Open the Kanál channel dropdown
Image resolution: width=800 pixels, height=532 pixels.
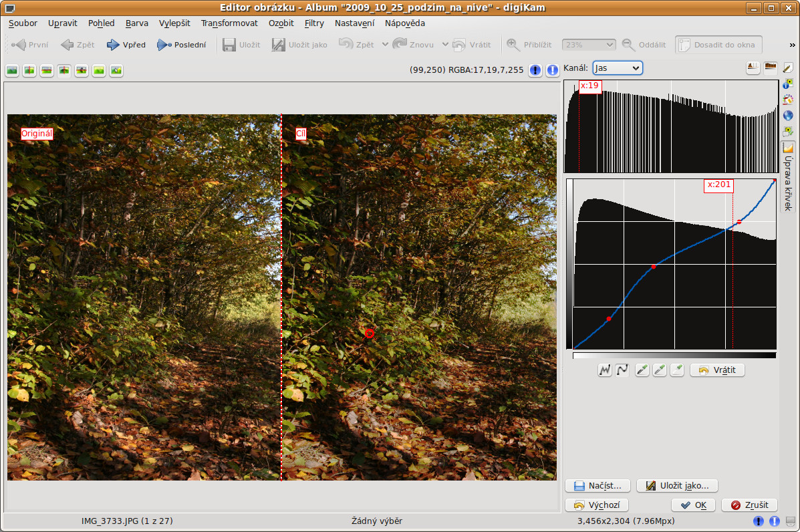coord(617,68)
